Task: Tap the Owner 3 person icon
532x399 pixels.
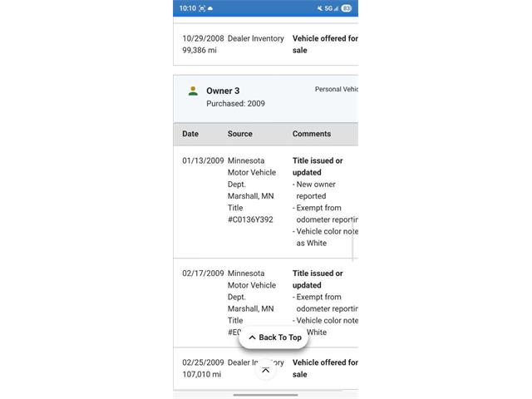Action: click(x=193, y=91)
